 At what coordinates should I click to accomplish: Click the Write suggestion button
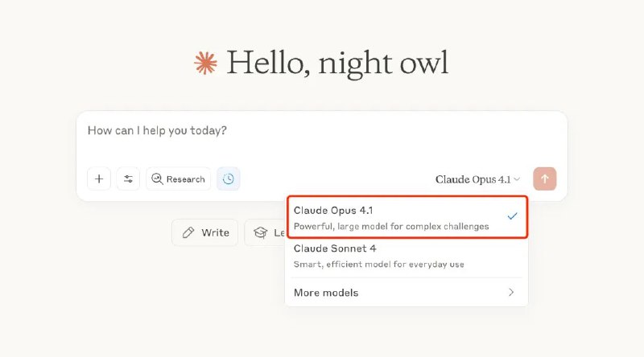point(205,232)
